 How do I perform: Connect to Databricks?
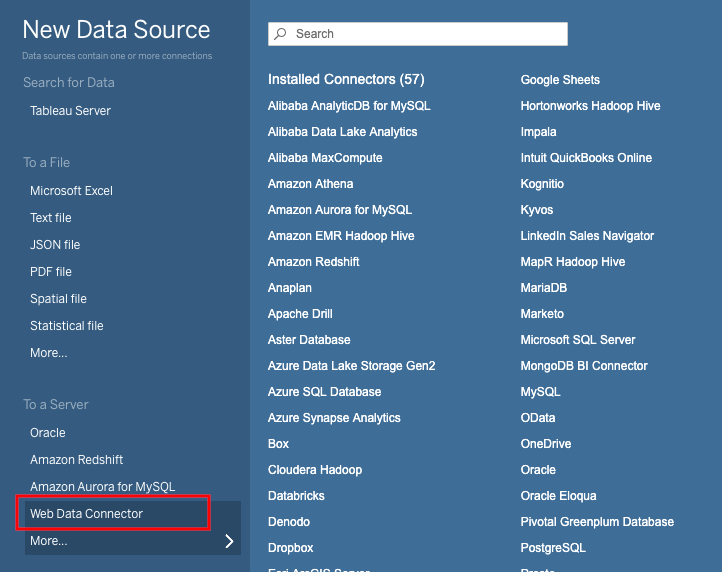(296, 496)
